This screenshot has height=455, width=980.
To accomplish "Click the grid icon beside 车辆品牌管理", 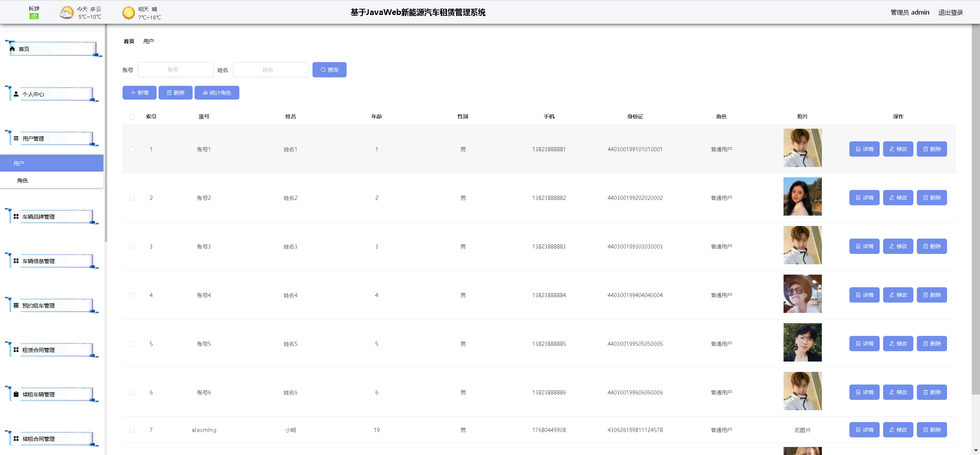I will 16,216.
